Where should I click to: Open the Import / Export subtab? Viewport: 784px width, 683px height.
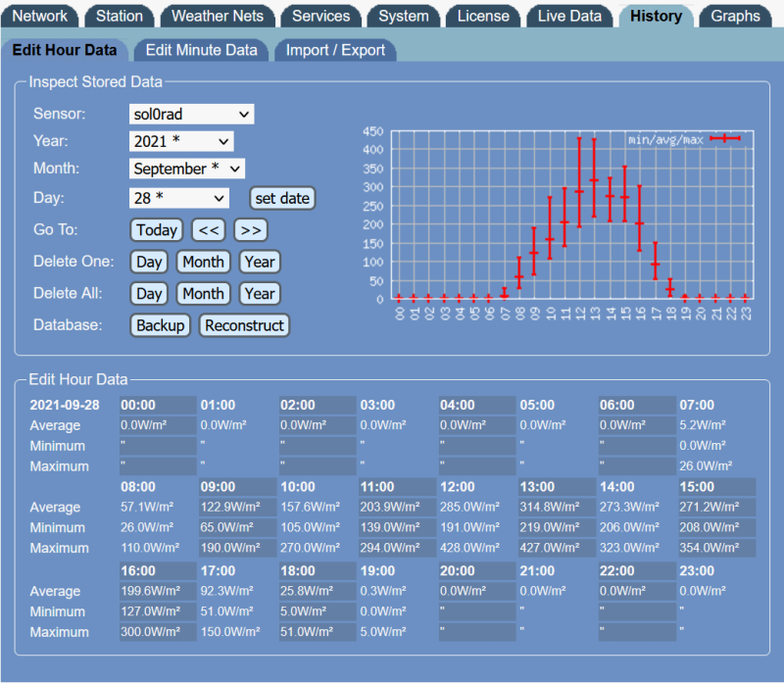click(x=336, y=50)
